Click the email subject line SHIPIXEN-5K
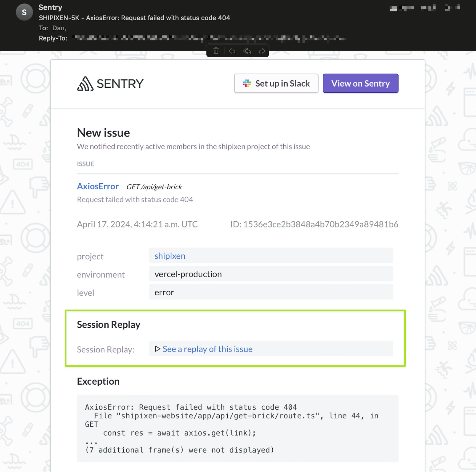 coord(134,18)
